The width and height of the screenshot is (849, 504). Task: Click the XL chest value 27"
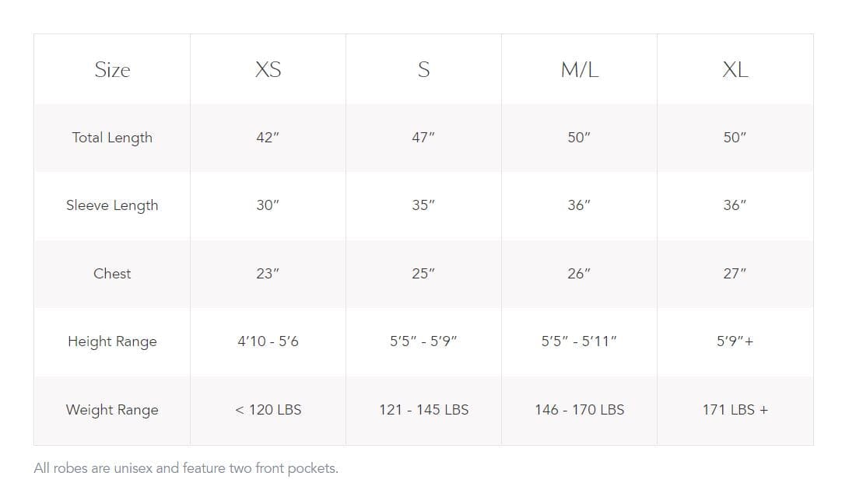[x=735, y=274]
